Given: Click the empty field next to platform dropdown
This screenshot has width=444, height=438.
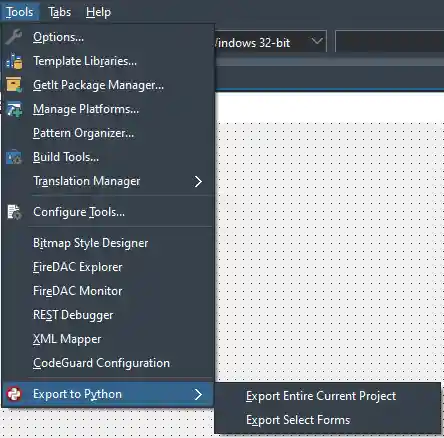Looking at the screenshot, I should click(389, 41).
